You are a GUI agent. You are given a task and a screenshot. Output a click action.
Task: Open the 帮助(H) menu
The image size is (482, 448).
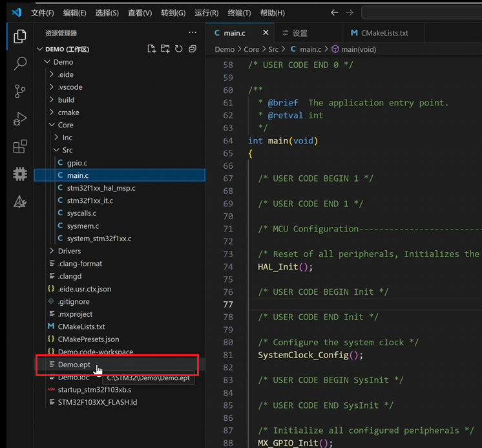[273, 13]
